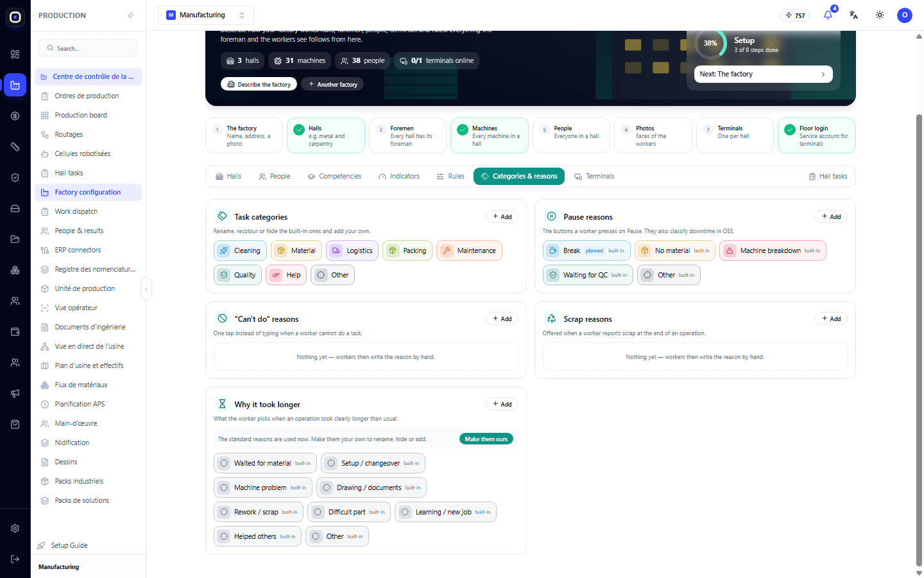The image size is (924, 578).
Task: Open the notifications bell icon
Action: coord(828,15)
